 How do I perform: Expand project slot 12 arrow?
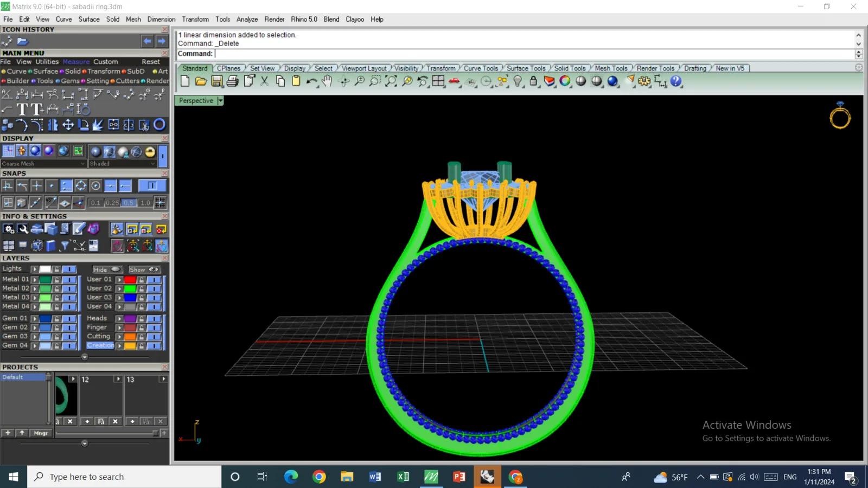coord(118,379)
